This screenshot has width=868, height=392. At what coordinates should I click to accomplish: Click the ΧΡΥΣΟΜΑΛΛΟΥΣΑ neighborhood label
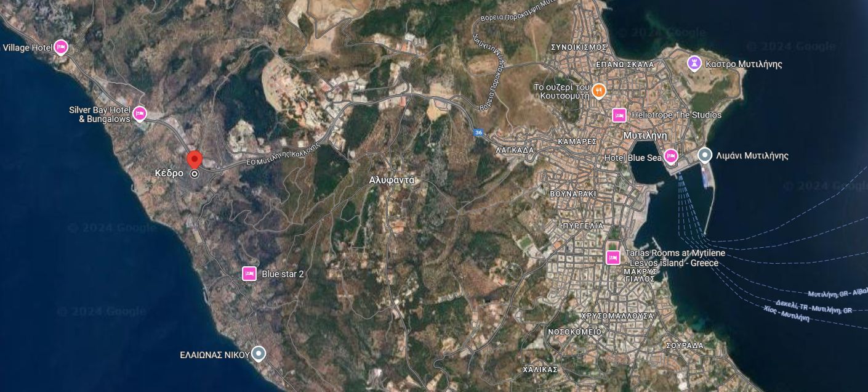coord(617,316)
